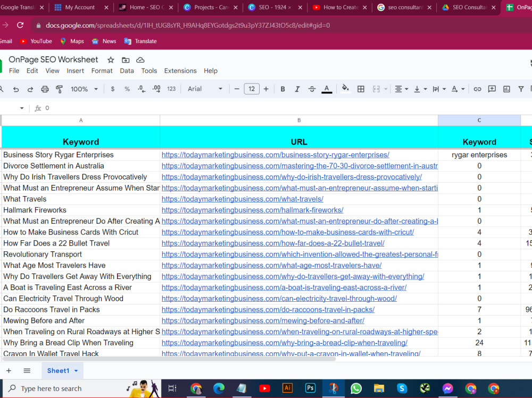This screenshot has width=532, height=398.
Task: Expand the merge cells options arrow
Action: tap(386, 89)
